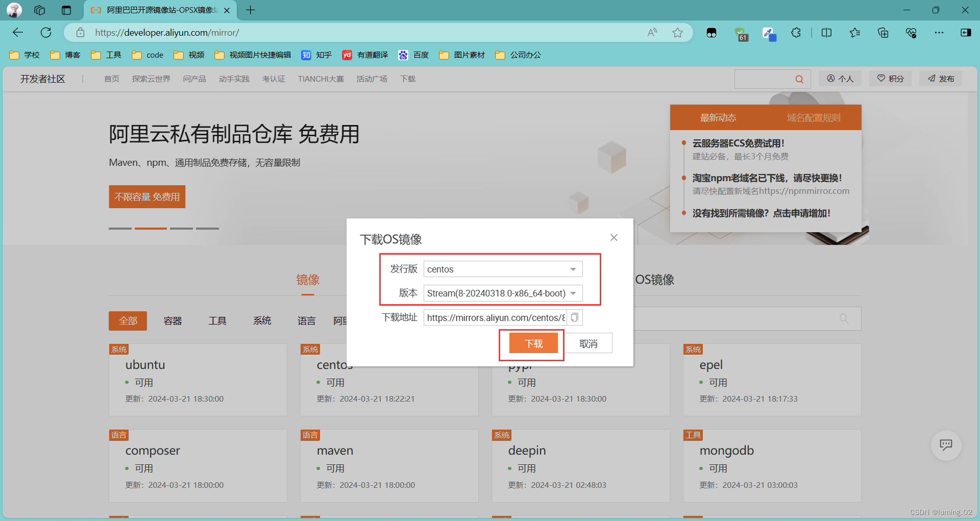Screen dimensions: 980x521
Task: Select the 容器 category filter
Action: tap(173, 321)
